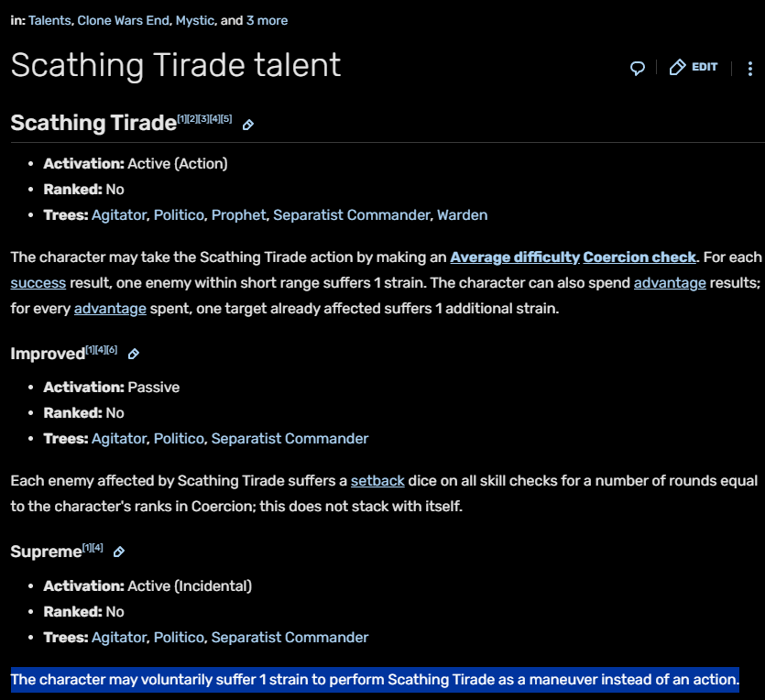Open the Talents category link
765x700 pixels.
[49, 20]
